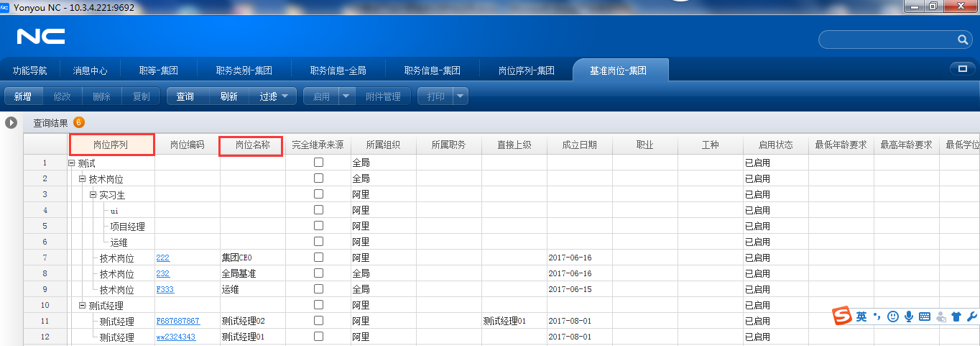980x346 pixels.
Task: Click the orange result count badge 6
Action: pyautogui.click(x=78, y=122)
